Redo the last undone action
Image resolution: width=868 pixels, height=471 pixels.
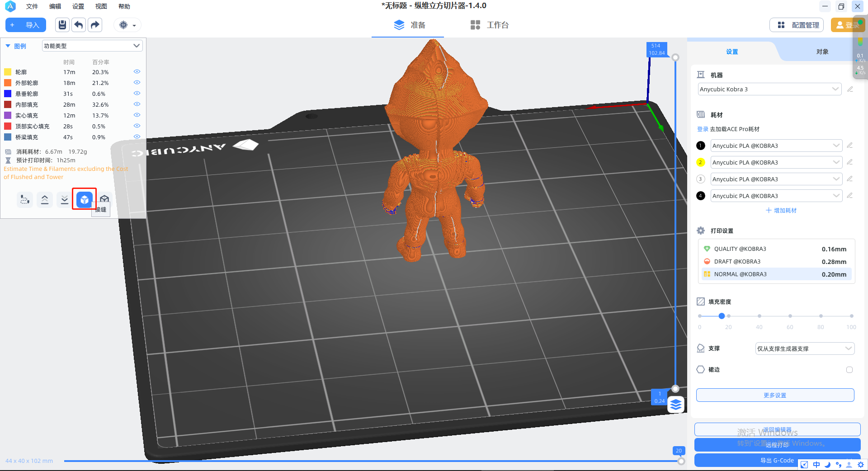(x=95, y=25)
